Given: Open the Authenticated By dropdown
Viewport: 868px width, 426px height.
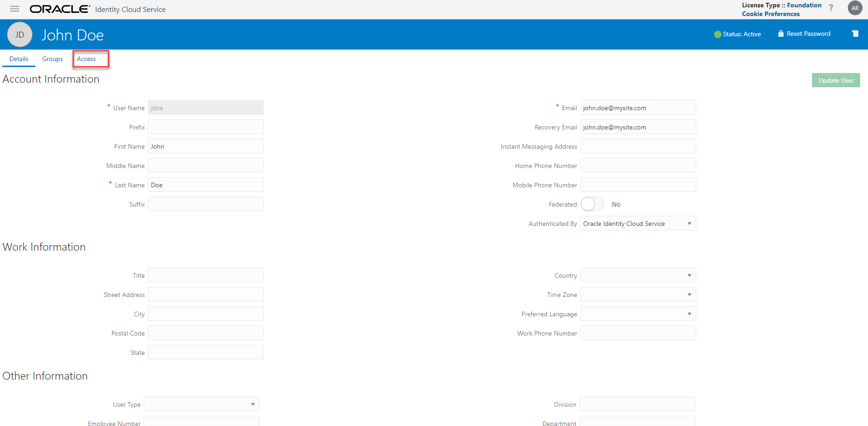Looking at the screenshot, I should pyautogui.click(x=689, y=224).
